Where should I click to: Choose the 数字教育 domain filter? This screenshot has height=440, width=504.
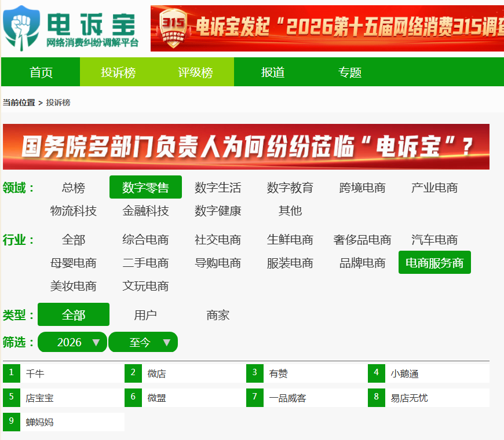tap(290, 188)
